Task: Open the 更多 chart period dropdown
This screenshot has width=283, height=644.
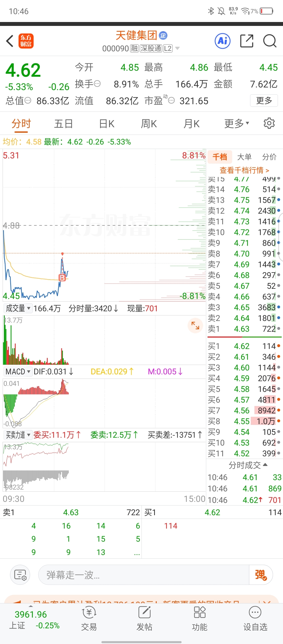Action: coord(237,123)
